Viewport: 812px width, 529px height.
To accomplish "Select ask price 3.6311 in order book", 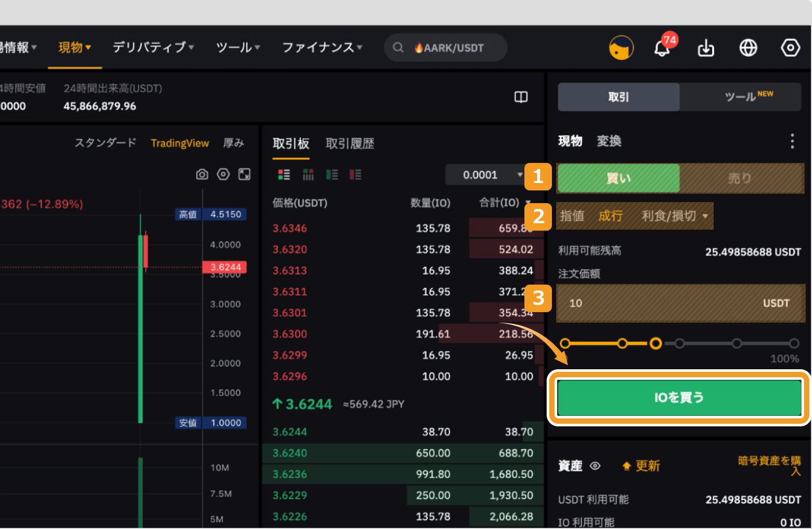I will coord(290,291).
